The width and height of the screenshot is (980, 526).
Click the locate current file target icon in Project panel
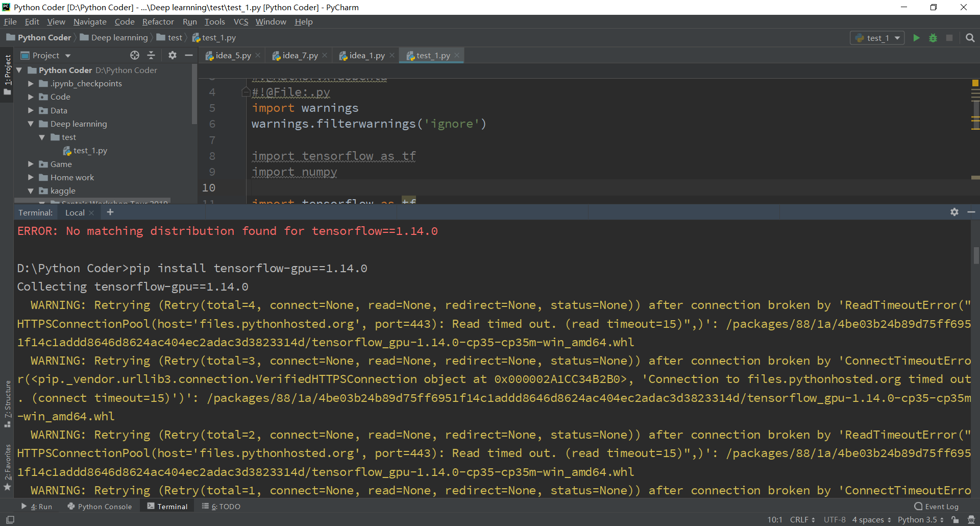click(135, 55)
